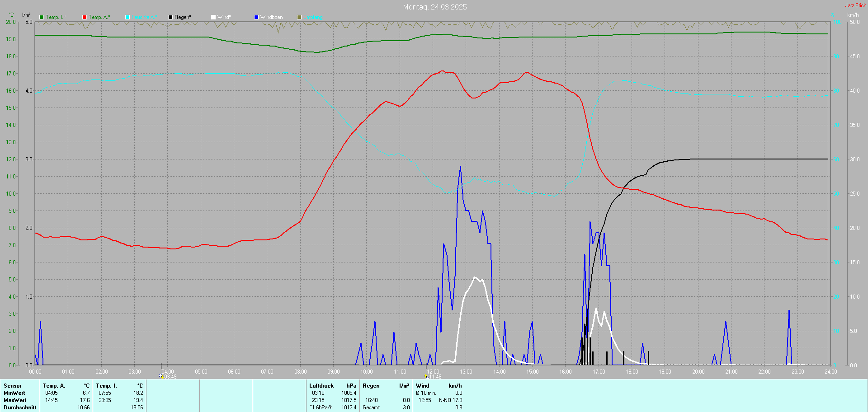
Task: Select the white Wind legend swatch
Action: (x=213, y=17)
